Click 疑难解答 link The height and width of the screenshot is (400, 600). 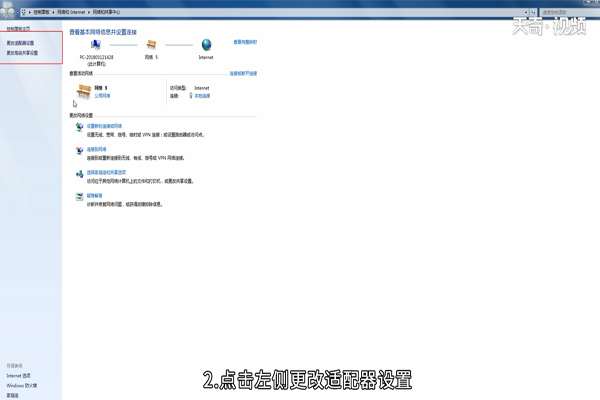95,196
